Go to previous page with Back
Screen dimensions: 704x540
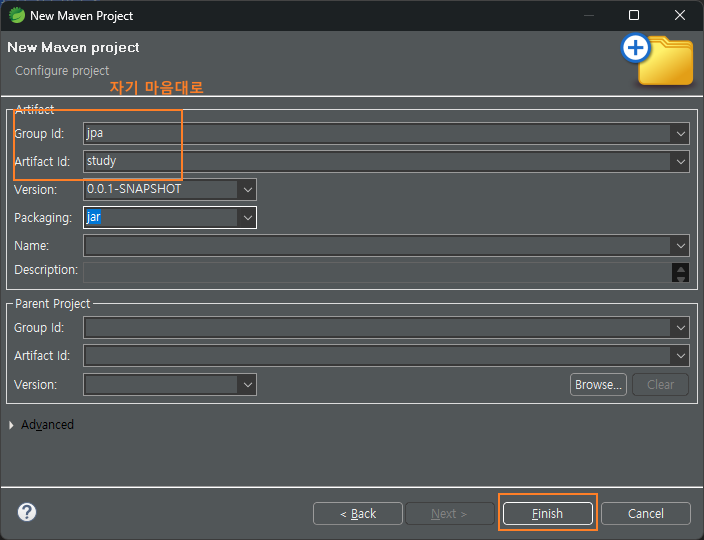point(358,513)
